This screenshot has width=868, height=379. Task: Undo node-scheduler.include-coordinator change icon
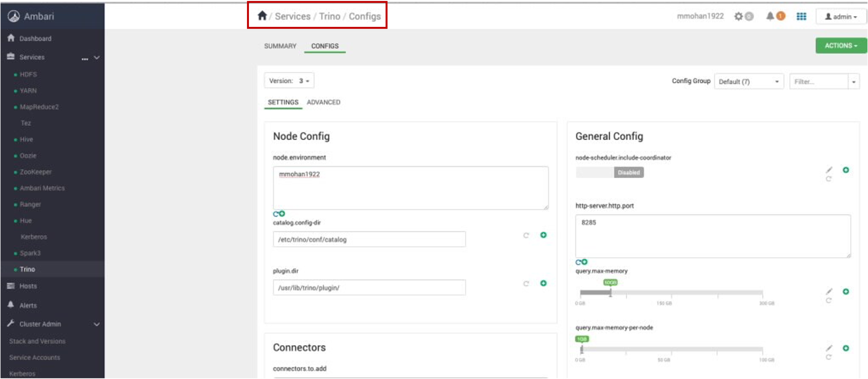tap(829, 179)
